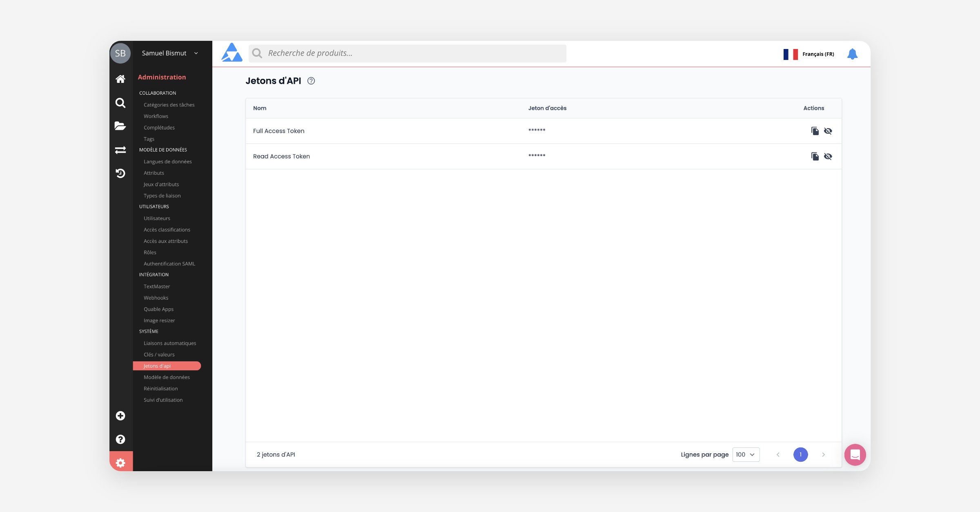This screenshot has height=512, width=980.
Task: Open the search magnifier sidebar icon
Action: (120, 102)
